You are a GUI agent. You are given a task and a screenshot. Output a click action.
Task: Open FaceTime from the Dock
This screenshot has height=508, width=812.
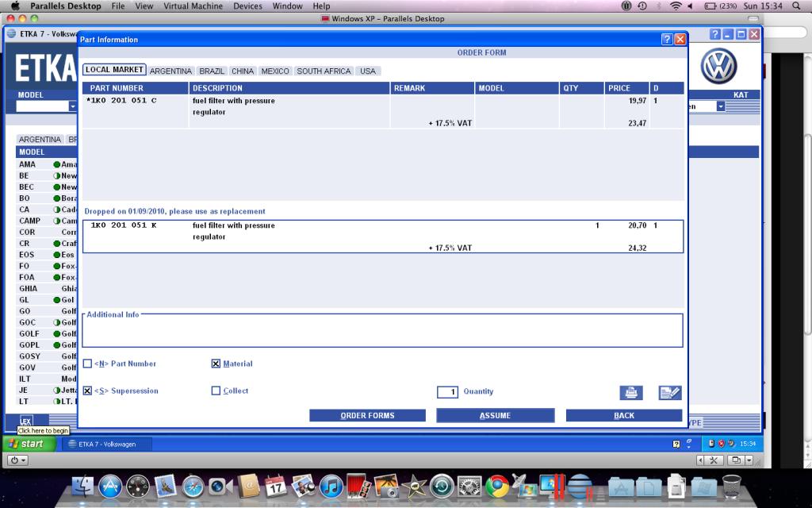pos(221,487)
